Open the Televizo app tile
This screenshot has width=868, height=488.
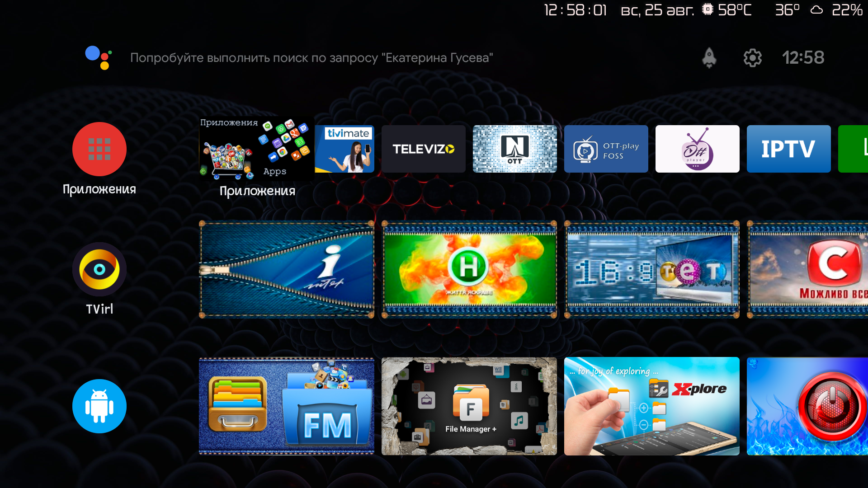(423, 149)
